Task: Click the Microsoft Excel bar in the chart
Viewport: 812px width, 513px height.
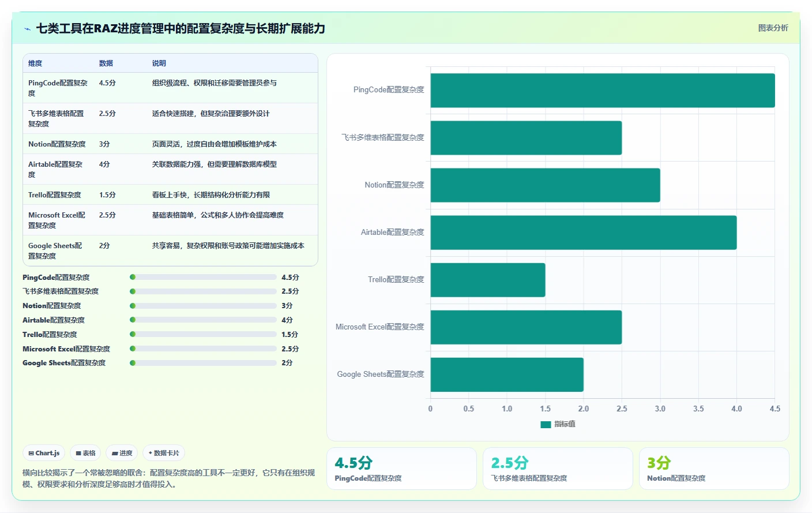Action: (526, 327)
